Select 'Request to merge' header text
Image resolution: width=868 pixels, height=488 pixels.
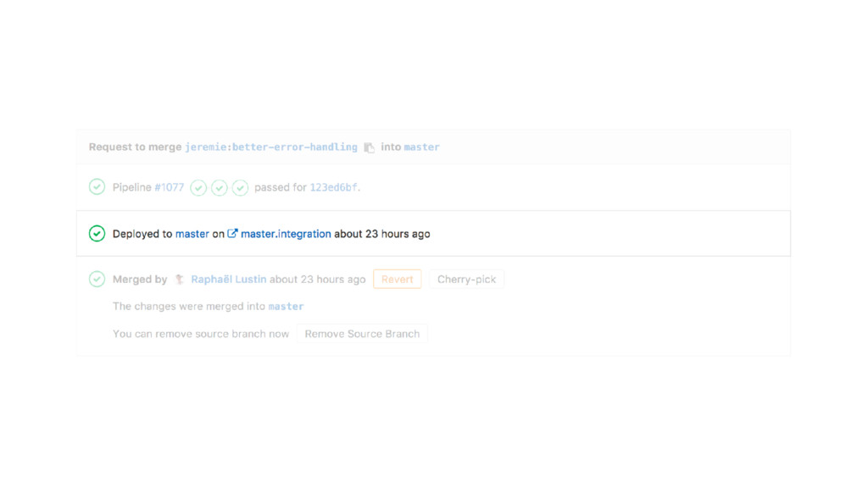[x=135, y=147]
